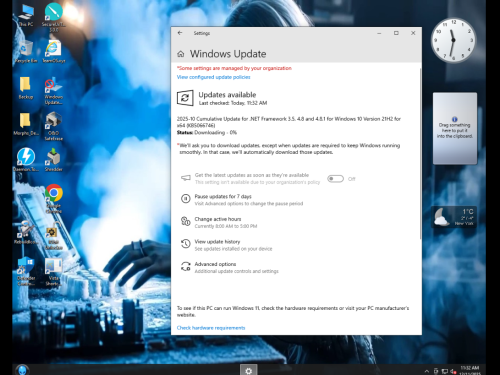500x375 pixels.
Task: Open the muted volume tray icon
Action: pyautogui.click(x=453, y=371)
